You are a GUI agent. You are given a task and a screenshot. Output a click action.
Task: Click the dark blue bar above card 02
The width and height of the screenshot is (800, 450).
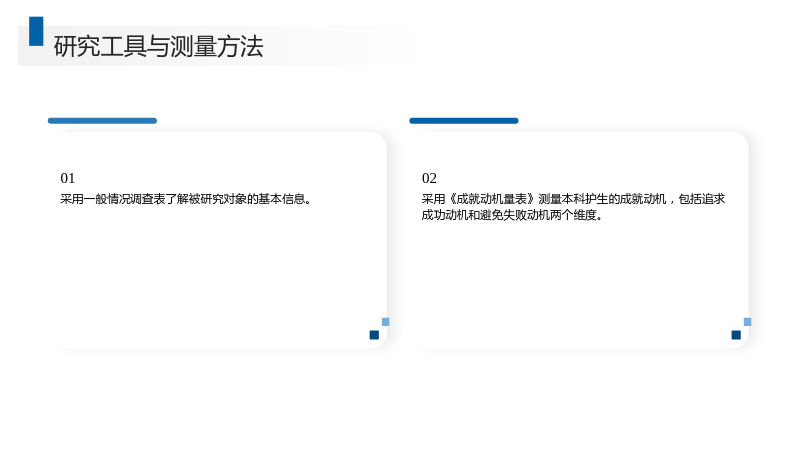click(x=464, y=121)
